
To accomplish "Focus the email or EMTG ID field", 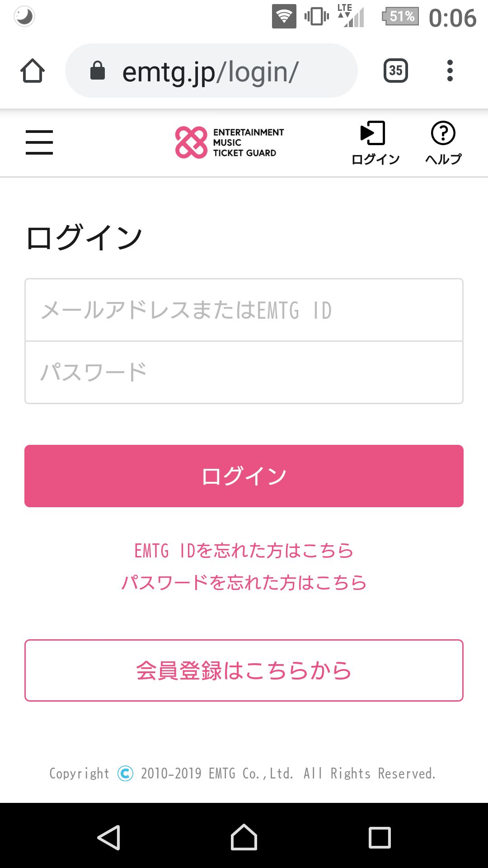I will (244, 310).
